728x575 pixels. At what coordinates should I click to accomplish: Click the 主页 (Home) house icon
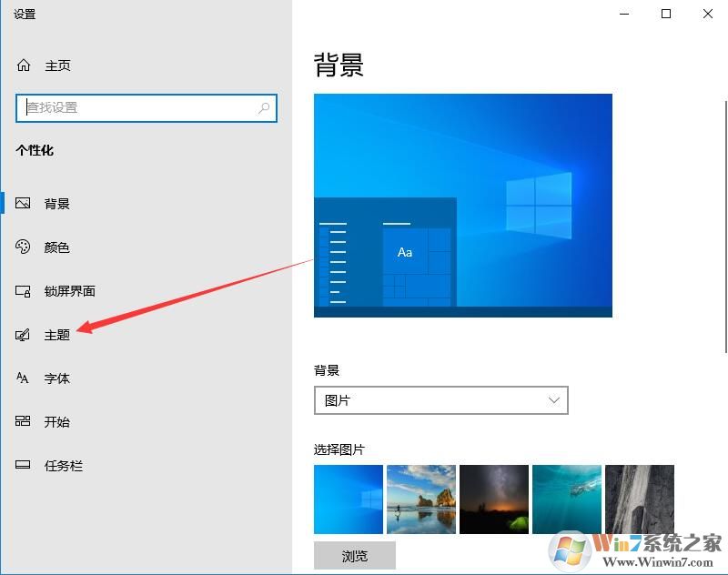coord(23,65)
